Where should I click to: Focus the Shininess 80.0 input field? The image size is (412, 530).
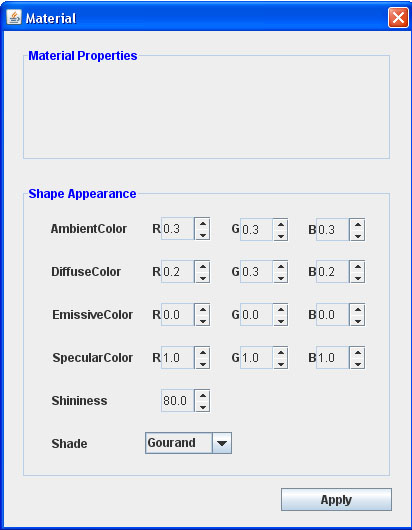(x=178, y=401)
